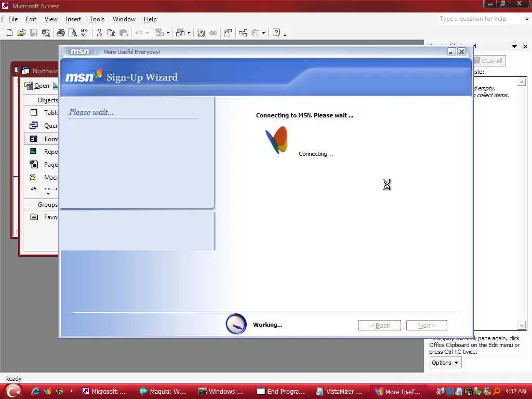Click the File Search toolbar icon
The width and height of the screenshot is (532, 399).
[46, 33]
